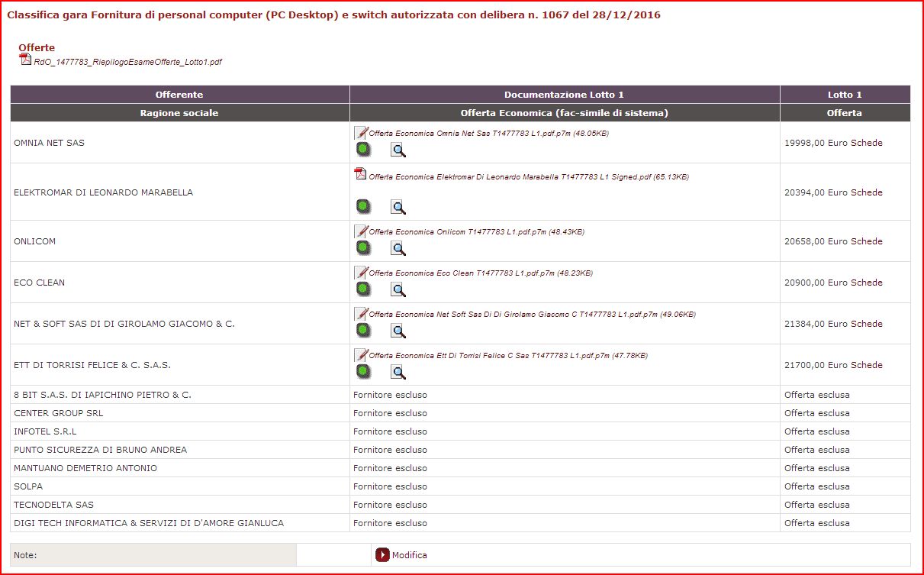Image resolution: width=924 pixels, height=575 pixels.
Task: Select ELEKTROMAR DI LEONARDO MARABELLA name
Action: tap(104, 192)
